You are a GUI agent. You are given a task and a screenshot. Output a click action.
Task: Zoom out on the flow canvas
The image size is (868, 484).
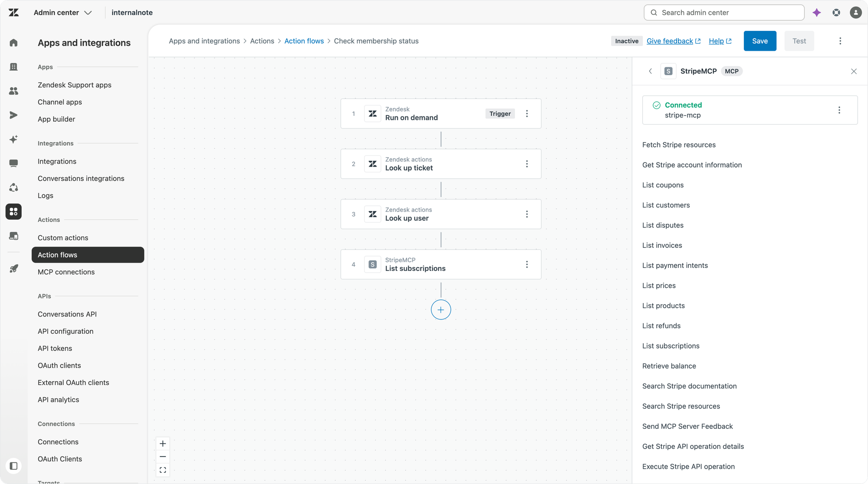(x=163, y=457)
